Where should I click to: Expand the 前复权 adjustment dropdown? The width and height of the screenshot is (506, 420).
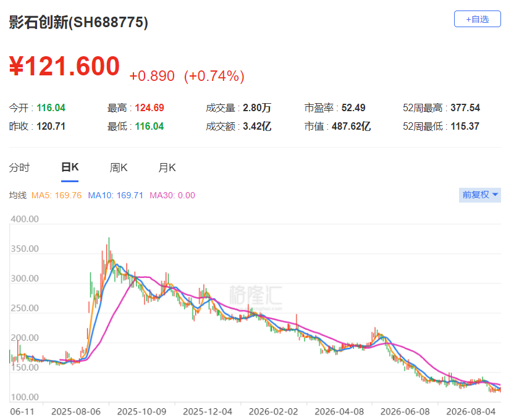point(479,195)
